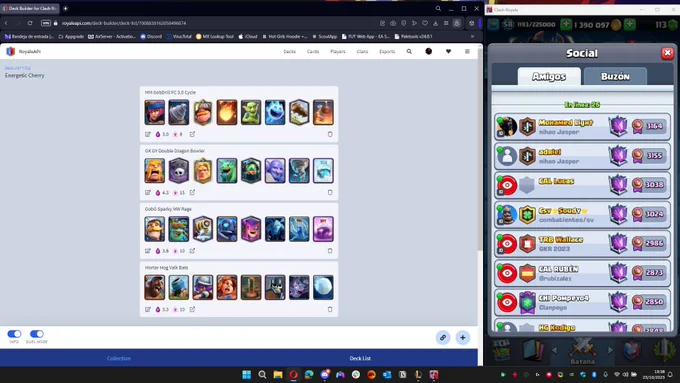Open File Explorer from the taskbar
Viewport: 680px width, 383px height.
click(x=278, y=375)
